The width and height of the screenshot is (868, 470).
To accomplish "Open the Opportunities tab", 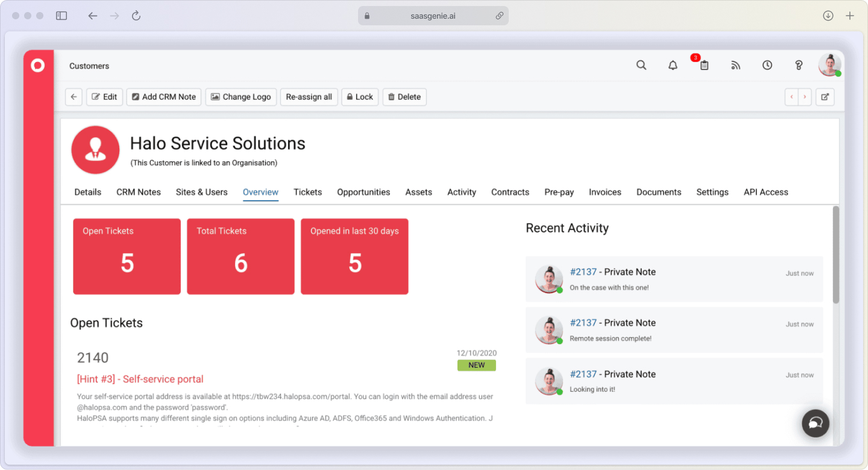I will pos(363,192).
